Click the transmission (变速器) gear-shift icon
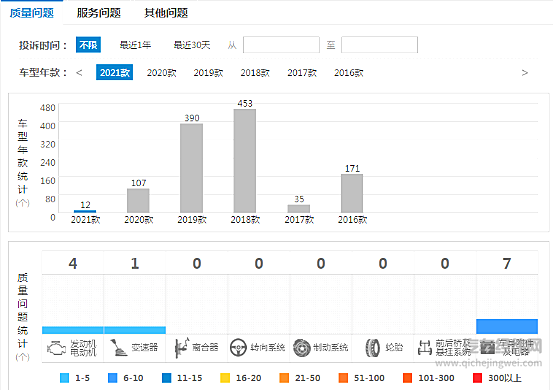Screen dimensions: 554x390 point(119,347)
